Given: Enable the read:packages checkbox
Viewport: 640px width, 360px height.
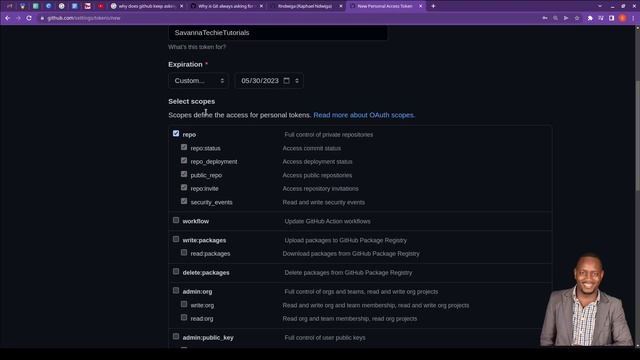Looking at the screenshot, I should click(x=184, y=253).
